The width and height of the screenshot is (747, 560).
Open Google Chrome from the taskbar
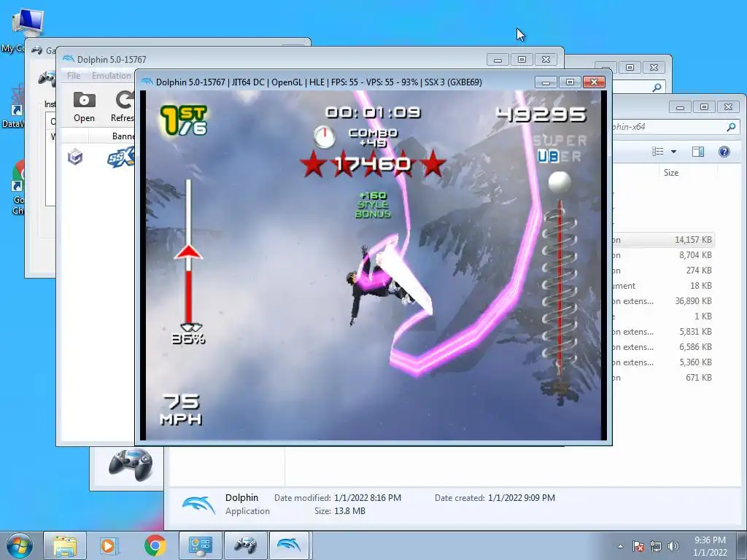(155, 545)
